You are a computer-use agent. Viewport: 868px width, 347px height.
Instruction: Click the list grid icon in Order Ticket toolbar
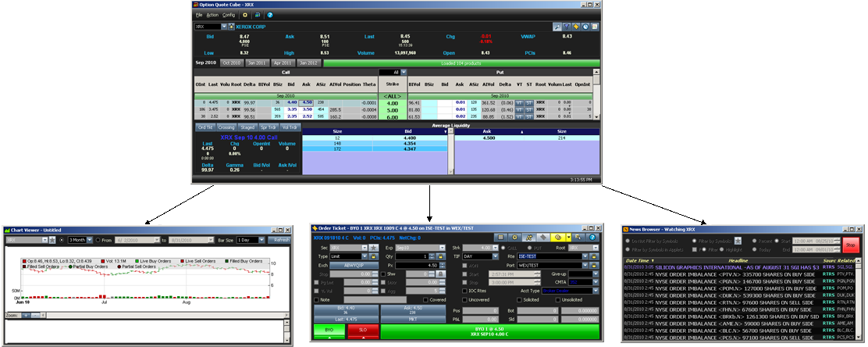(500, 238)
